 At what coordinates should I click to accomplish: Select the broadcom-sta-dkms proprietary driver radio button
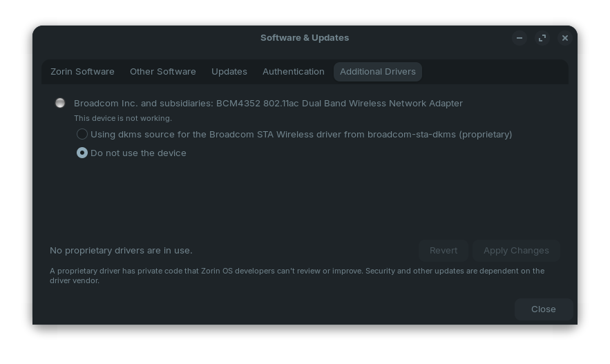82,134
